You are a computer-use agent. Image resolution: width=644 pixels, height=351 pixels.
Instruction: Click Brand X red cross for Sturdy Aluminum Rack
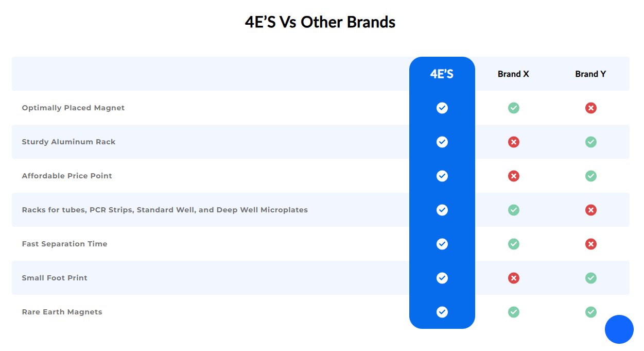point(514,142)
